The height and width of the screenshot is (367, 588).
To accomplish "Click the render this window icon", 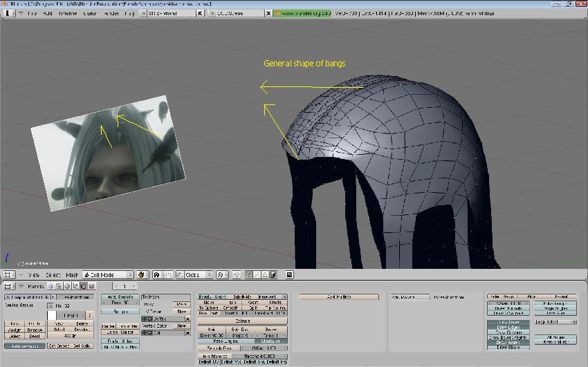I will [289, 275].
